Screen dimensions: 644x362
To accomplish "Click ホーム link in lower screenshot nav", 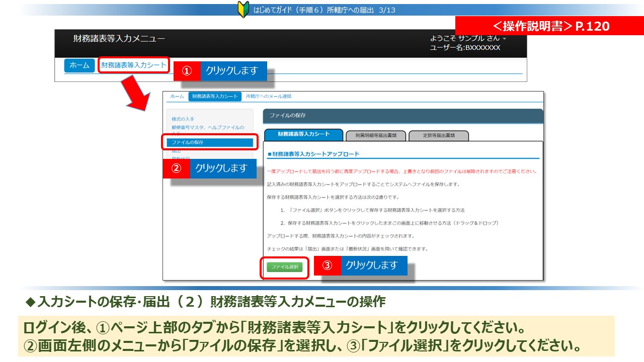I will (x=177, y=97).
